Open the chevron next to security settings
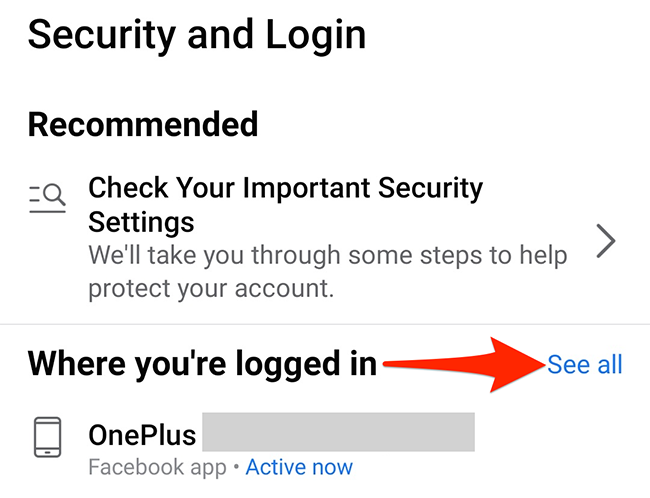The width and height of the screenshot is (650, 498). point(605,241)
